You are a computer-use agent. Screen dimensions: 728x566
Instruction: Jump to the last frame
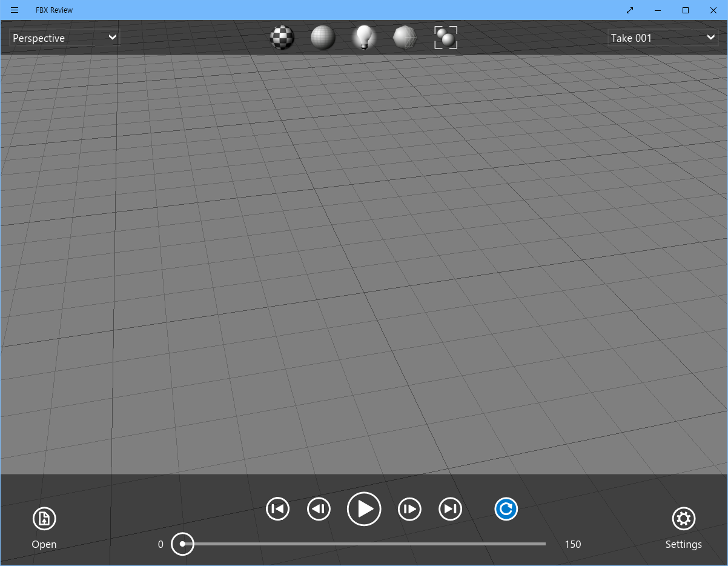click(450, 509)
